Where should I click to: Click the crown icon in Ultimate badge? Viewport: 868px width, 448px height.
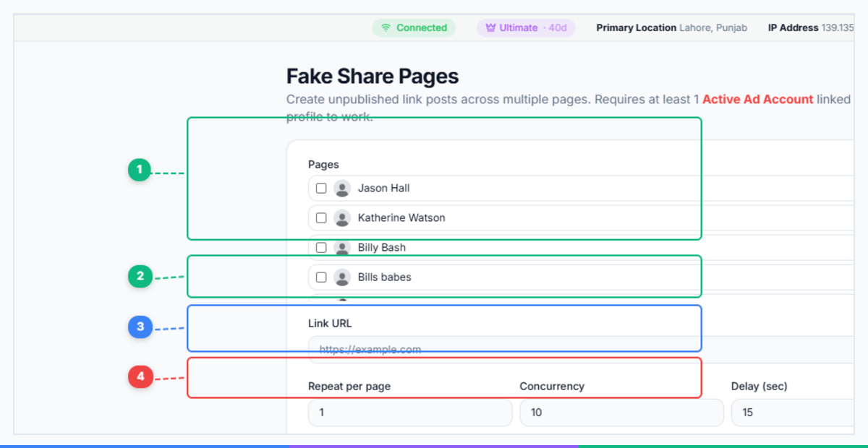coord(490,28)
